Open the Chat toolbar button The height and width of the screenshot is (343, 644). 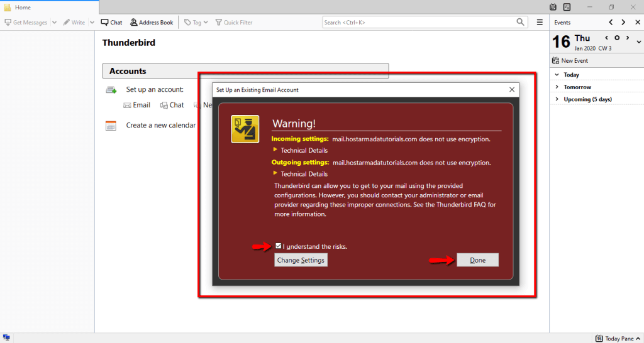[112, 23]
